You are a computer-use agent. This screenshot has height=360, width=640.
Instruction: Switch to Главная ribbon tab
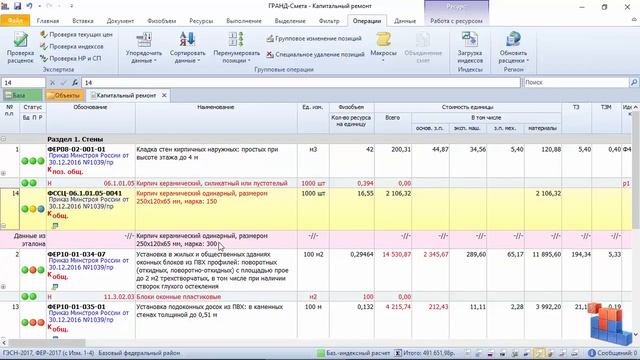48,21
